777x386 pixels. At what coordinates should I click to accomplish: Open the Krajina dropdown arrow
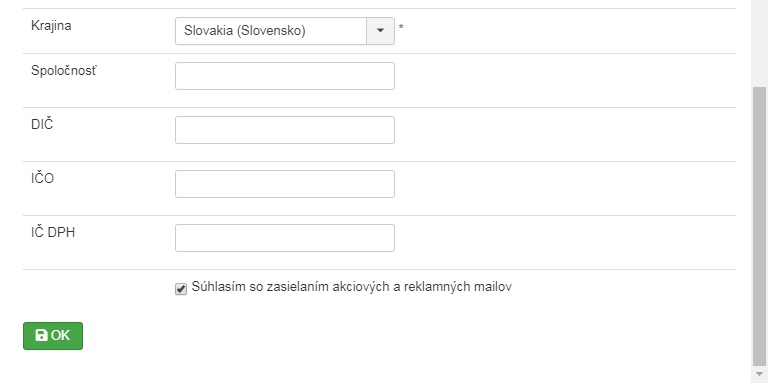[380, 31]
